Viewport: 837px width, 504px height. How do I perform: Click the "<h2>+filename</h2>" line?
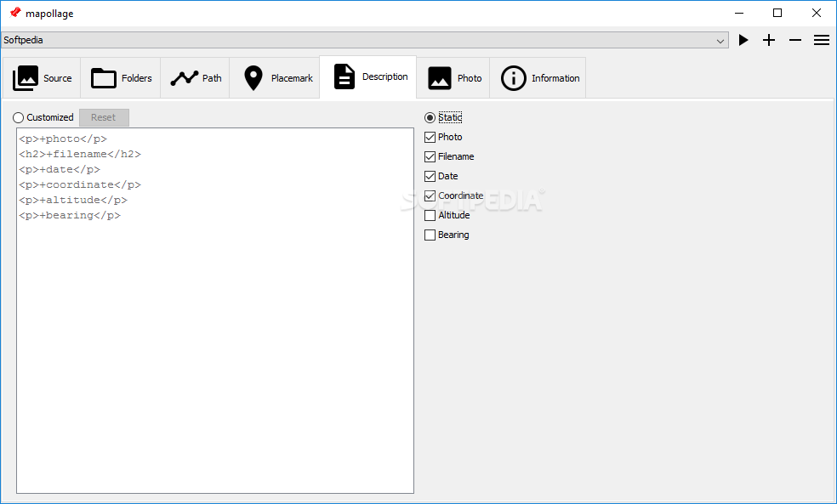(x=80, y=154)
